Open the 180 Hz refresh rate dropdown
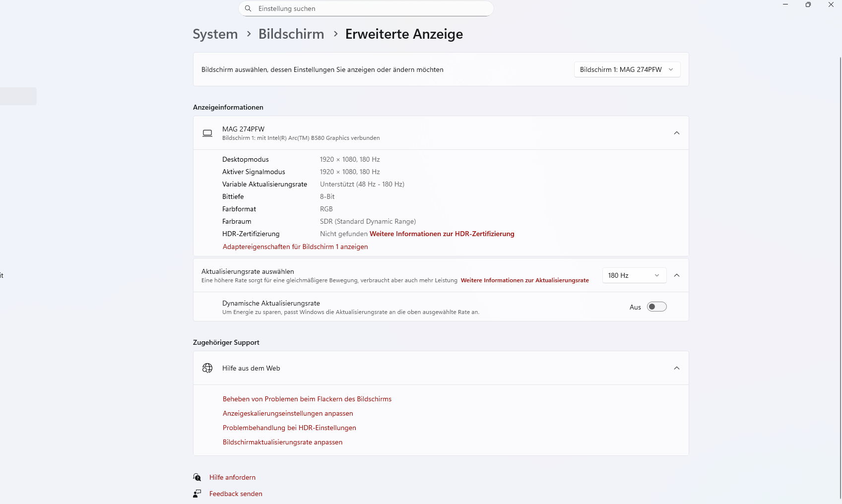Screen dimensions: 842x504 [634, 275]
